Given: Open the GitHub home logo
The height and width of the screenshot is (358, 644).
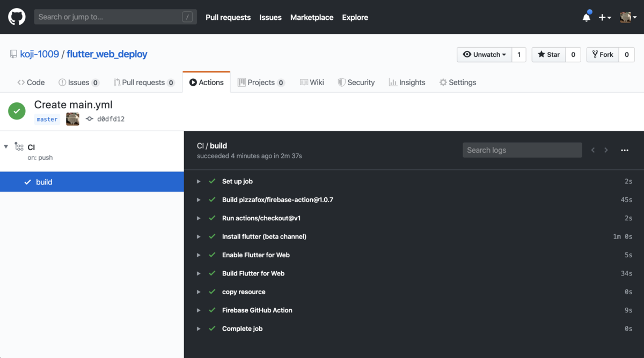Looking at the screenshot, I should pyautogui.click(x=17, y=17).
